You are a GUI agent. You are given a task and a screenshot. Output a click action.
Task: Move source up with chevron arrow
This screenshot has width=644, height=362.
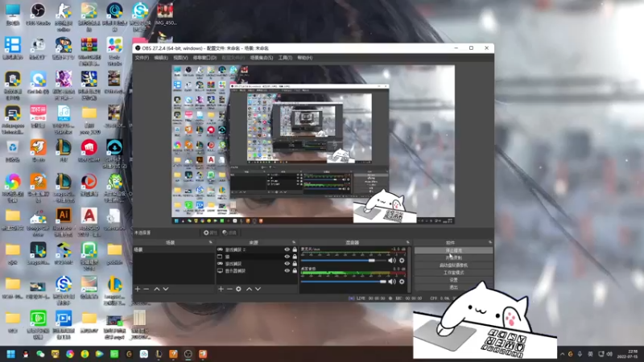(x=249, y=289)
